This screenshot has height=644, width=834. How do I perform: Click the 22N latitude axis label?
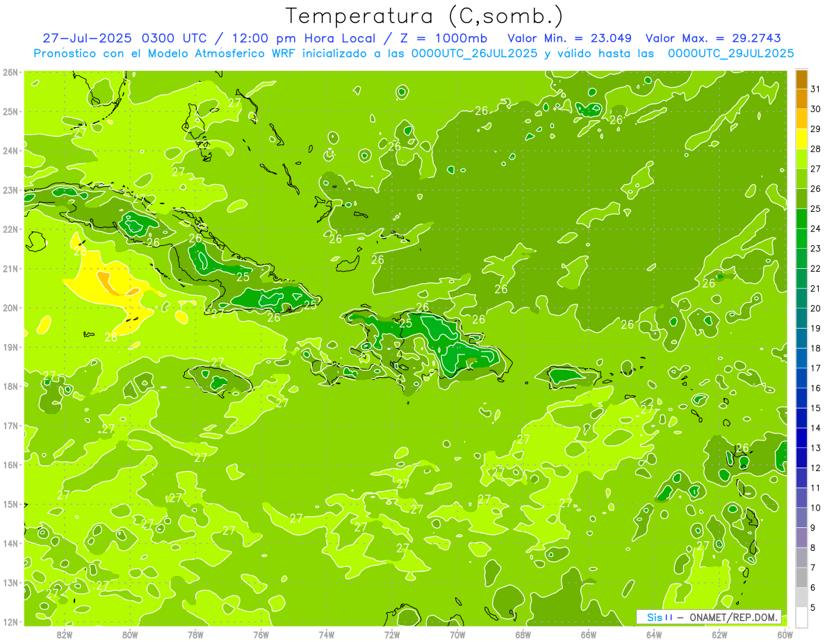tap(10, 229)
